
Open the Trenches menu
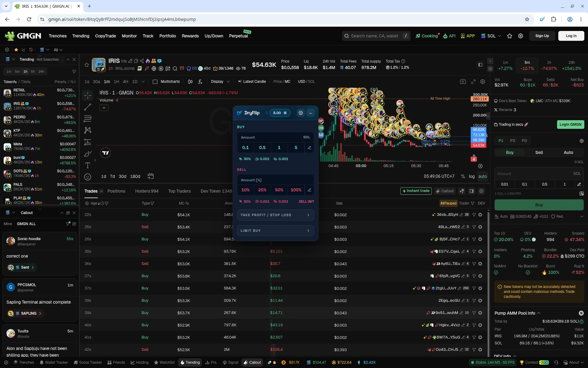(x=58, y=36)
